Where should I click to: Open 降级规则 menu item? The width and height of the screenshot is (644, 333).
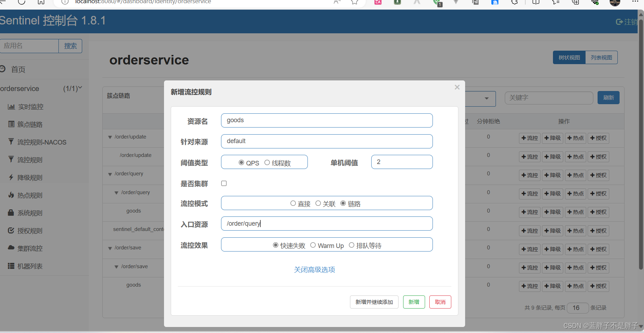30,177
